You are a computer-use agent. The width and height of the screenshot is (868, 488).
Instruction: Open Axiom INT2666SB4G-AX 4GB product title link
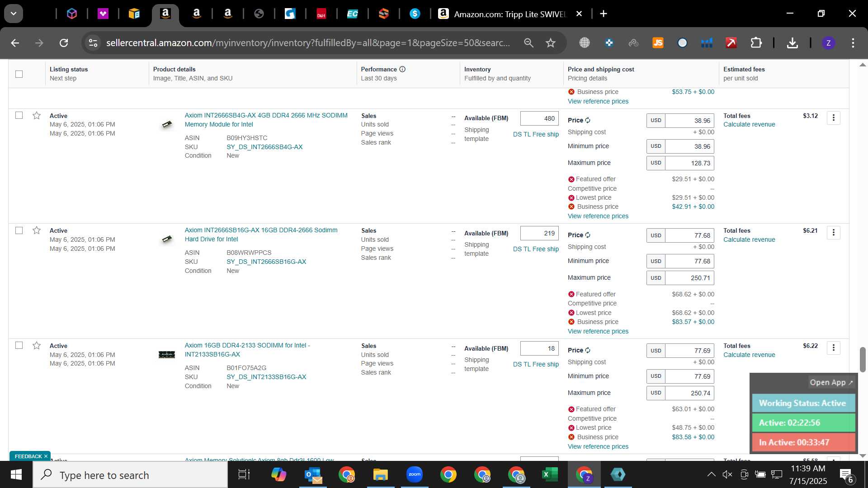[x=266, y=120]
